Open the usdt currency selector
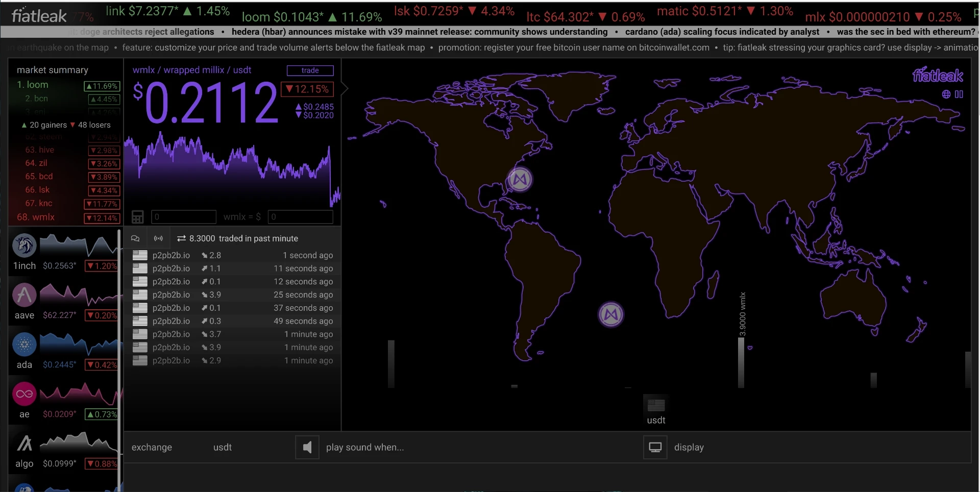Image resolution: width=980 pixels, height=492 pixels. pyautogui.click(x=223, y=448)
